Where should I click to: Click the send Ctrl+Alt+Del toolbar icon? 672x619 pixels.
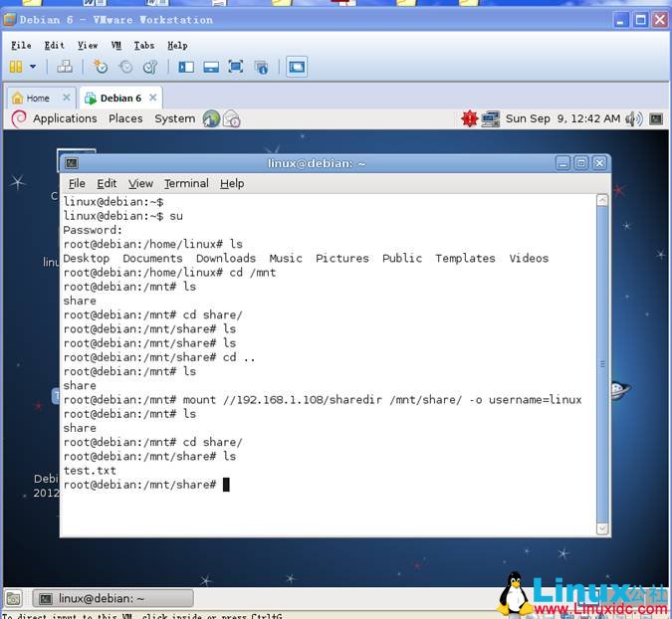tap(65, 67)
